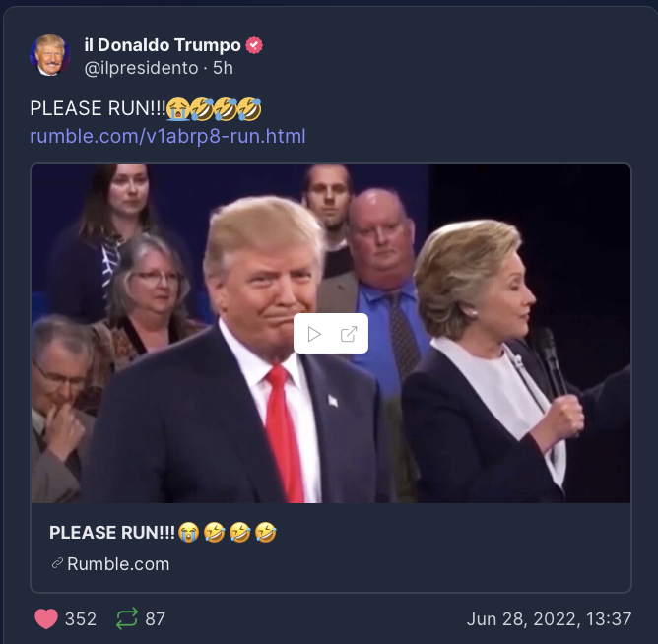Open video in external window icon

[x=349, y=334]
